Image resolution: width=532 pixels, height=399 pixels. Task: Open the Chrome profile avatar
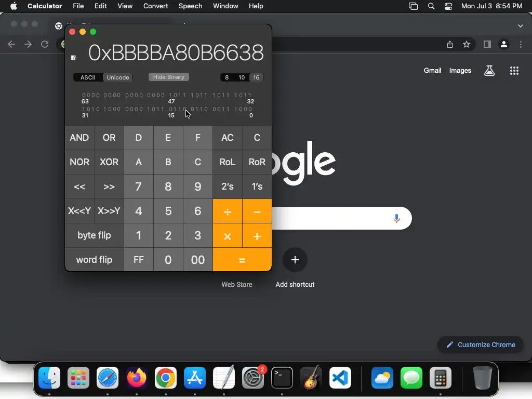coord(504,44)
